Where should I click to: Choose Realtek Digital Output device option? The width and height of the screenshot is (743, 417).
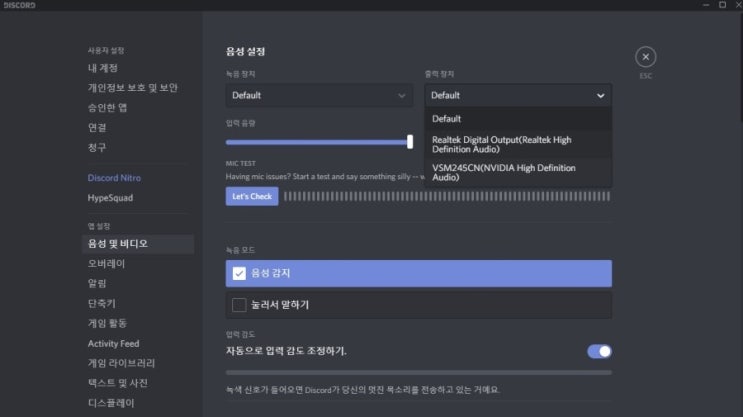click(518, 145)
